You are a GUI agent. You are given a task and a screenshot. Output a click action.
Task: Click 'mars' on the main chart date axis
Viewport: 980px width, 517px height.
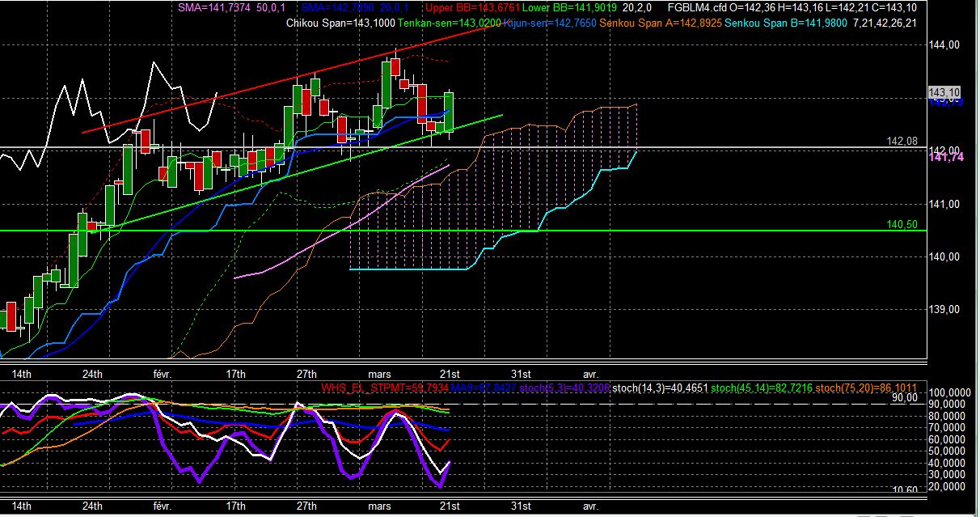(380, 374)
